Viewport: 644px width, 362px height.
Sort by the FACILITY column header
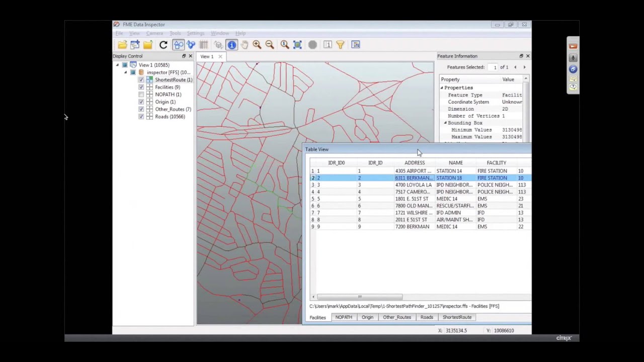tap(496, 163)
